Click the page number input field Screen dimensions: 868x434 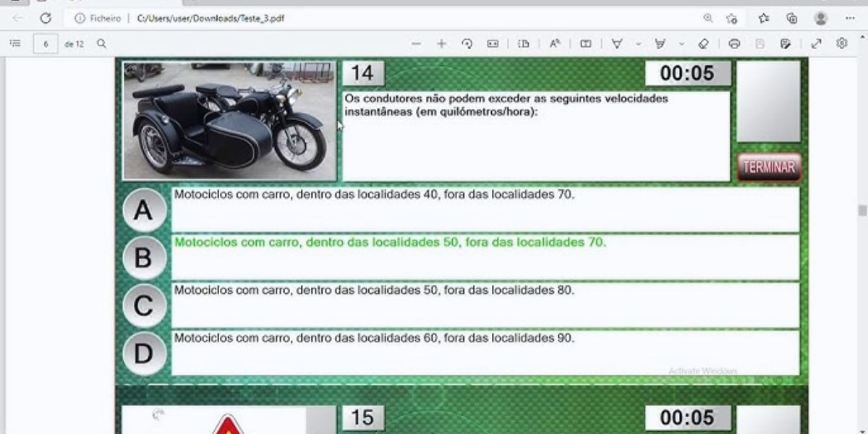click(x=46, y=43)
